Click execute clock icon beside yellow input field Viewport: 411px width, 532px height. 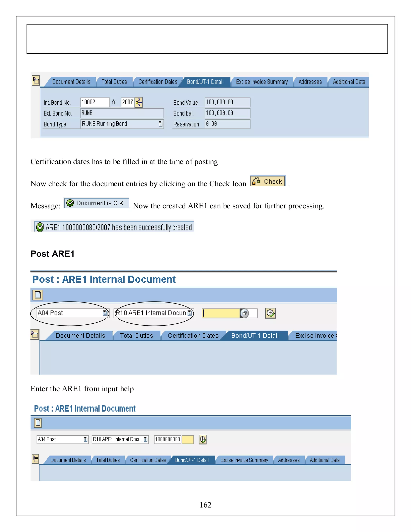tap(270, 313)
